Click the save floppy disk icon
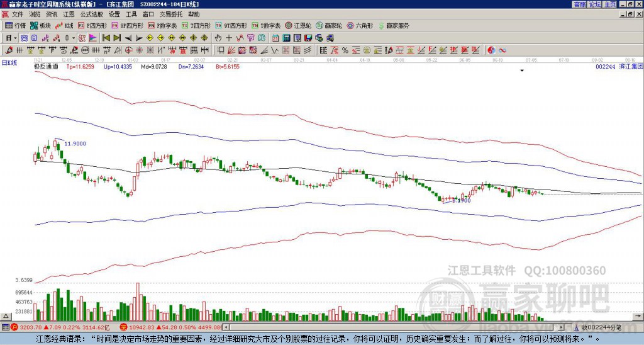 (308, 38)
